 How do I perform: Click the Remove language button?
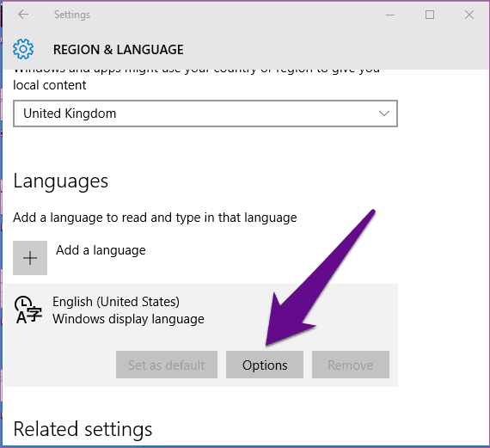(x=351, y=365)
